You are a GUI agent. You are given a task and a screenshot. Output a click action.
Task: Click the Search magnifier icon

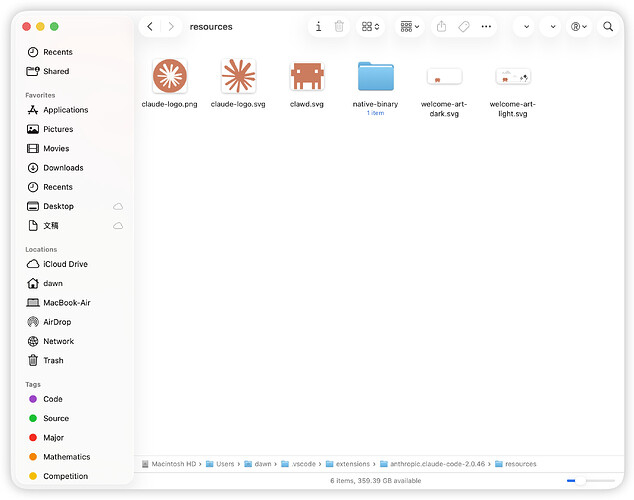(608, 27)
